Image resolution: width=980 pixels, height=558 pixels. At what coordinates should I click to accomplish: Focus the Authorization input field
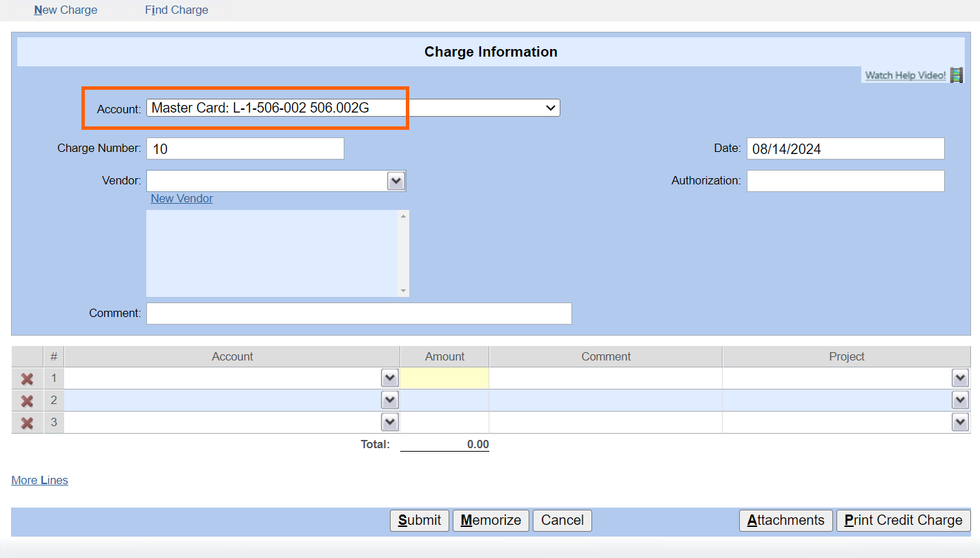[845, 181]
